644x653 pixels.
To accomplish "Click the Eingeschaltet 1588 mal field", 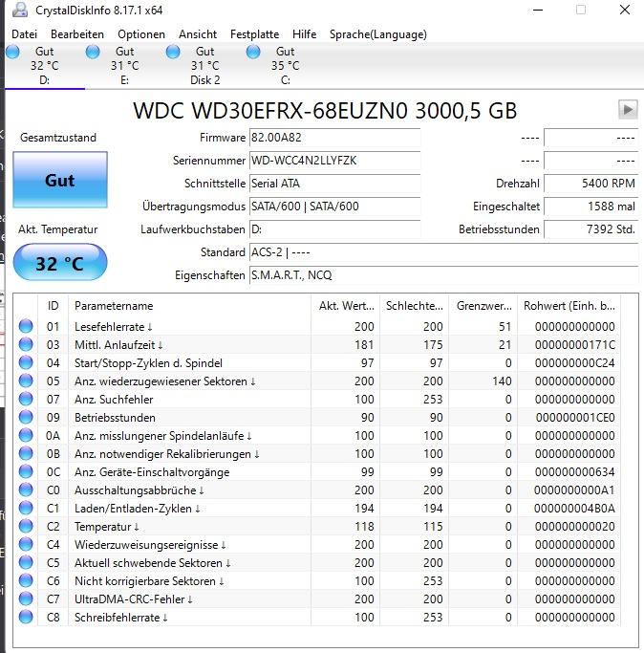I will point(590,207).
